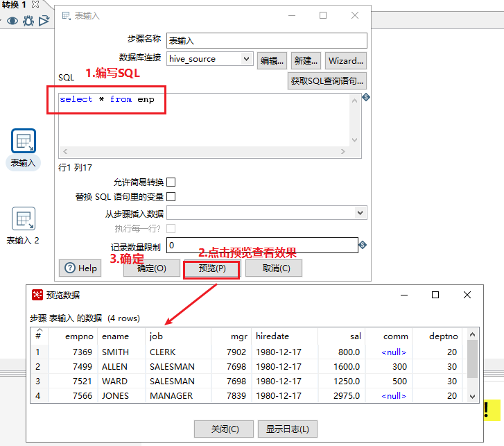Click the 显示日志(L) button
Image resolution: width=504 pixels, height=446 pixels.
click(x=288, y=429)
